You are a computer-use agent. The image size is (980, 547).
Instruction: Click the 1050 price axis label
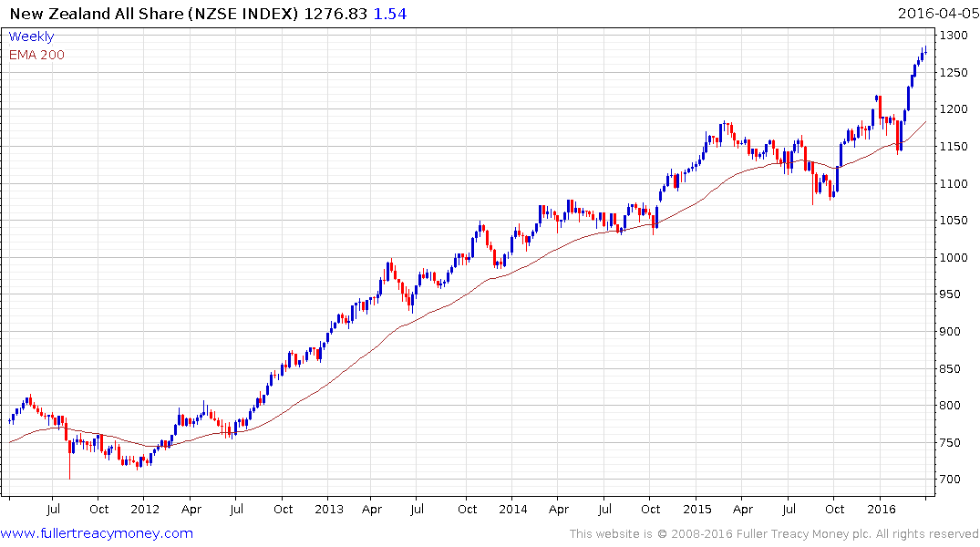[954, 221]
